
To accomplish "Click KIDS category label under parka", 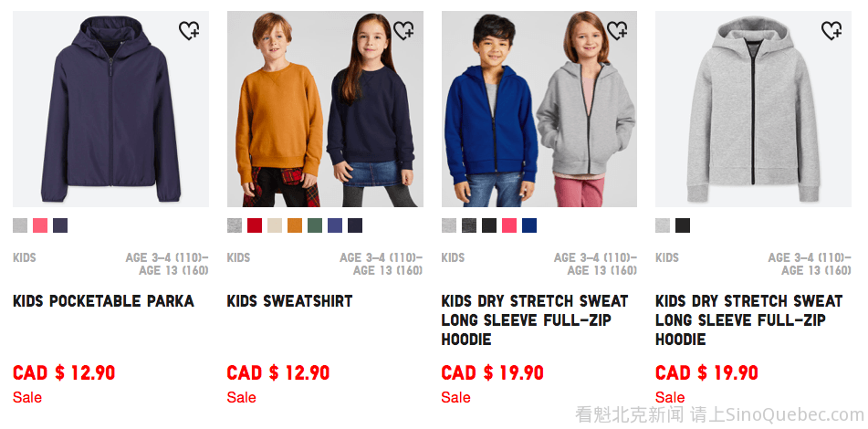I will [x=25, y=257].
